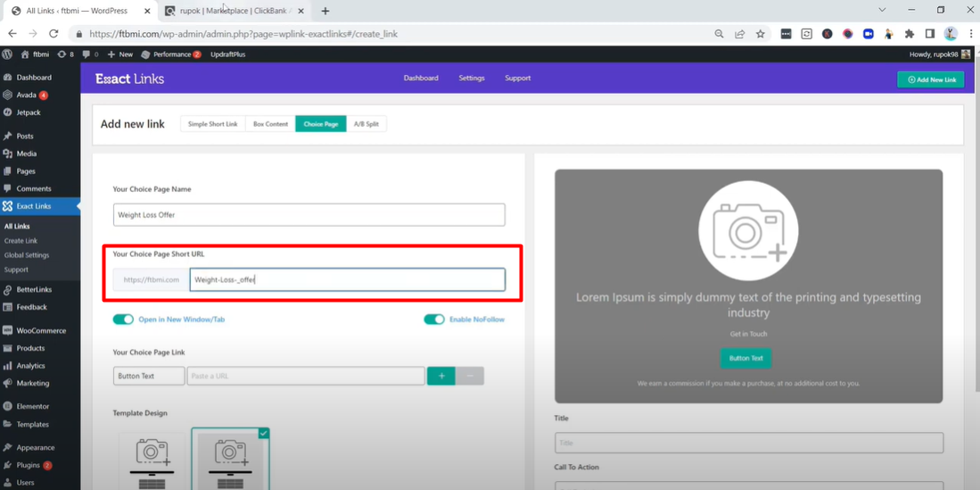This screenshot has height=490, width=980.
Task: Toggle the Enable NoFollow switch
Action: coord(433,320)
